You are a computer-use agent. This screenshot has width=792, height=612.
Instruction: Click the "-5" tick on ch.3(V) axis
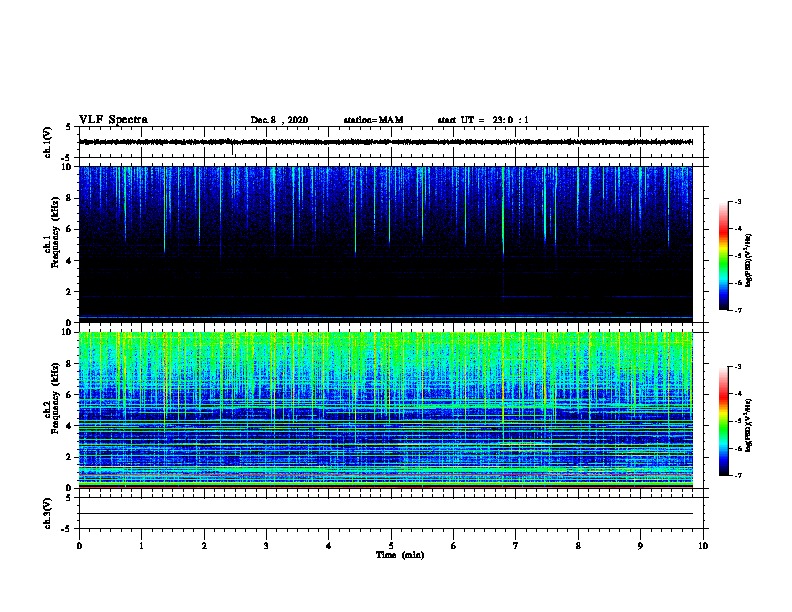pos(67,529)
